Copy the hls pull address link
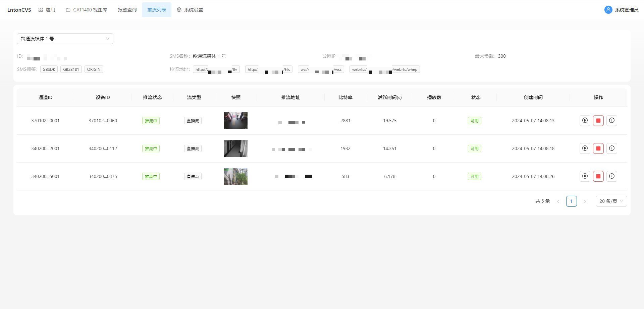 click(x=268, y=69)
